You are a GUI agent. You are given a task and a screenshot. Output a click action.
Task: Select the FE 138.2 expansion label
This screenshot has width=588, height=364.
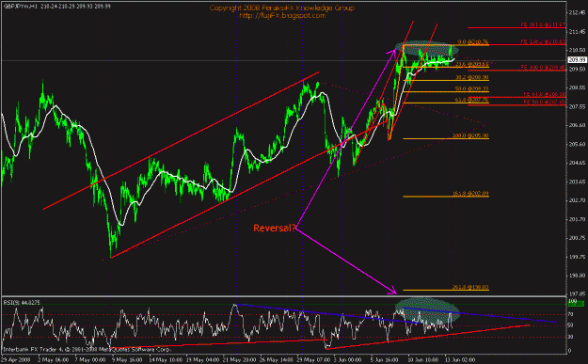coord(543,41)
